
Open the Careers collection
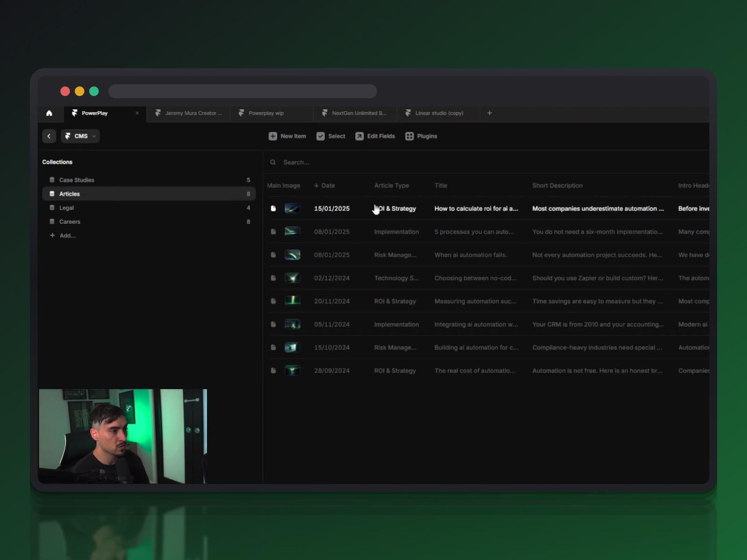149,222
